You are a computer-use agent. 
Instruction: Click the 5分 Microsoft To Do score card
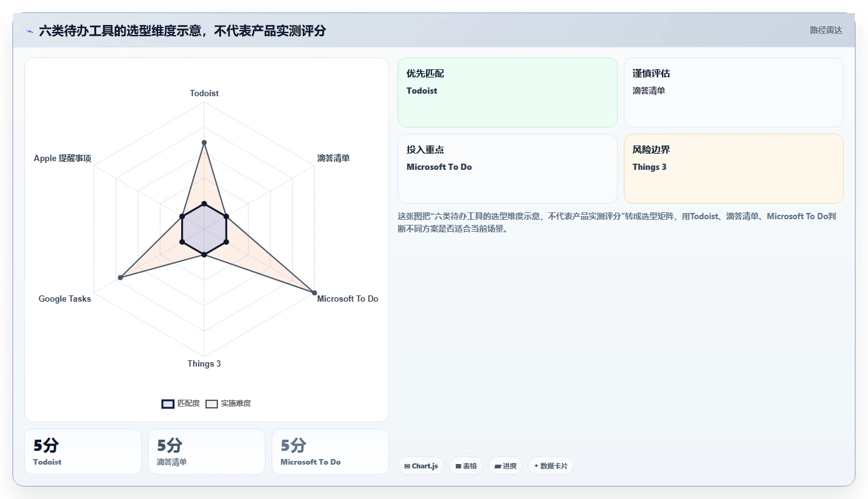(x=330, y=452)
